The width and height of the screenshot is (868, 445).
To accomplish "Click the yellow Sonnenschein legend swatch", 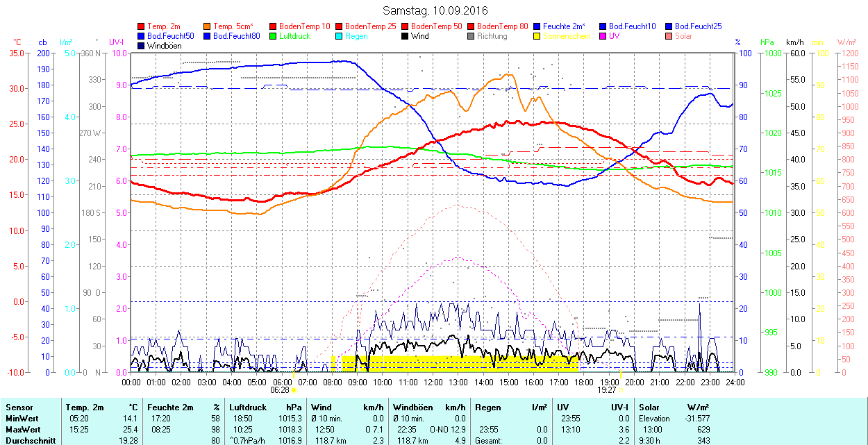I will click(x=537, y=36).
